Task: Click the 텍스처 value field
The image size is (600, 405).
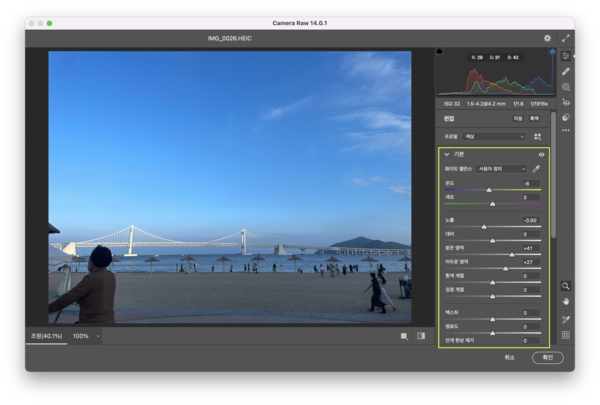Action: [x=531, y=313]
